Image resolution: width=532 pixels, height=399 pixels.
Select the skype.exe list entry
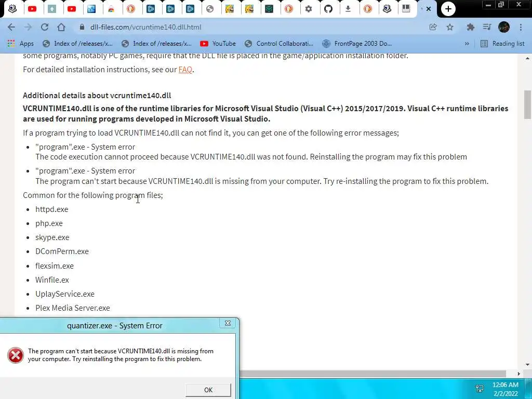[52, 237]
